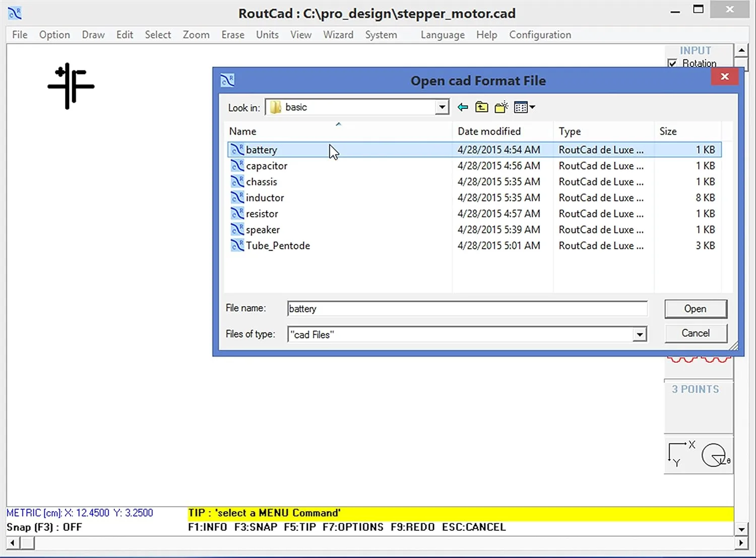This screenshot has height=558, width=756.
Task: Toggle the Rotation checkbox in the INPUT panel
Action: (x=673, y=63)
